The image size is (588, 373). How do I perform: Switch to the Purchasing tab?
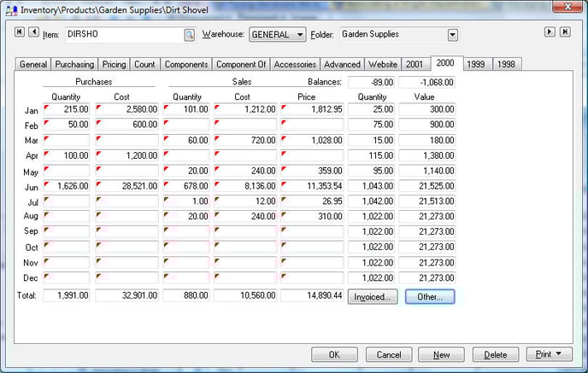coord(74,64)
